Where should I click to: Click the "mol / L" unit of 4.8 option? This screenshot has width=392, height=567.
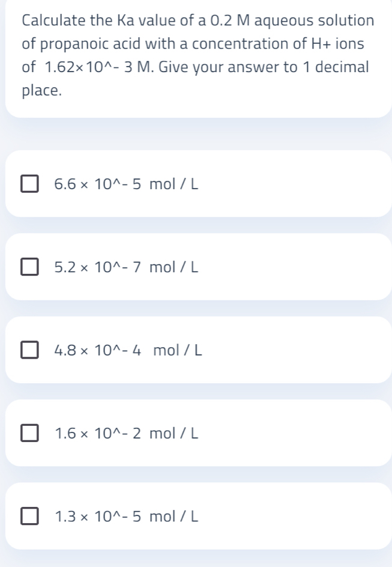tap(178, 350)
